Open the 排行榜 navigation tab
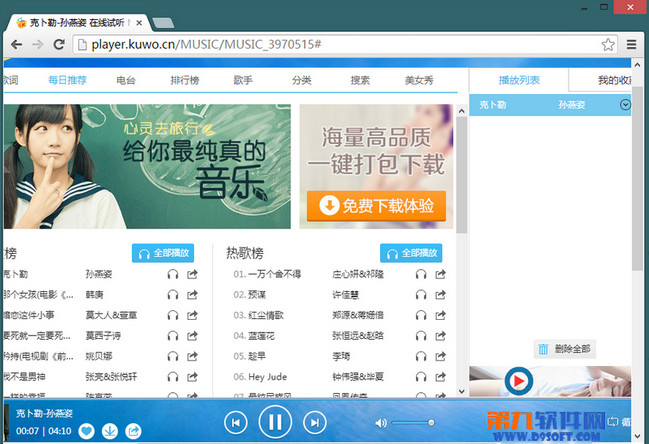This screenshot has height=444, width=649. 187,80
